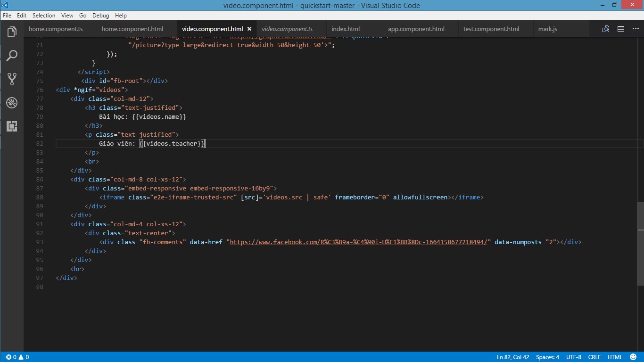644x362 pixels.
Task: Click "embed-responsive embed-responsive-16by9" class value
Action: click(x=201, y=188)
